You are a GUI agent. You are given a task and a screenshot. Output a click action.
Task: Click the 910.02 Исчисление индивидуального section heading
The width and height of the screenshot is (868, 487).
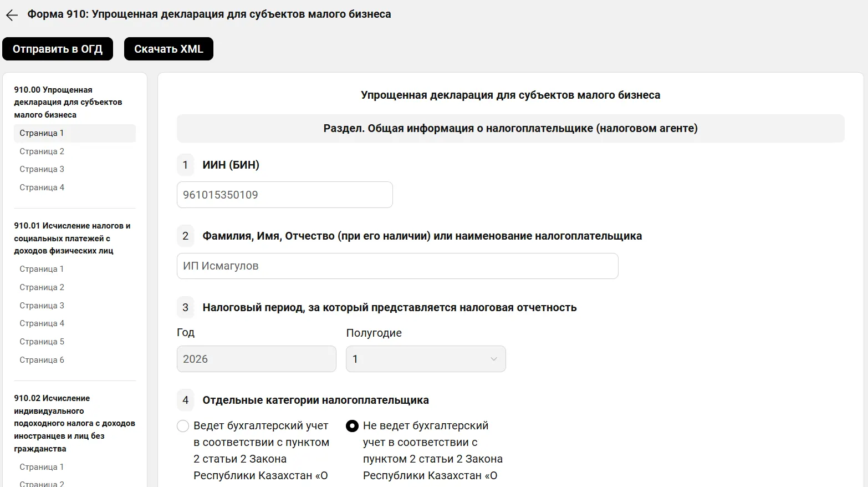tap(74, 423)
